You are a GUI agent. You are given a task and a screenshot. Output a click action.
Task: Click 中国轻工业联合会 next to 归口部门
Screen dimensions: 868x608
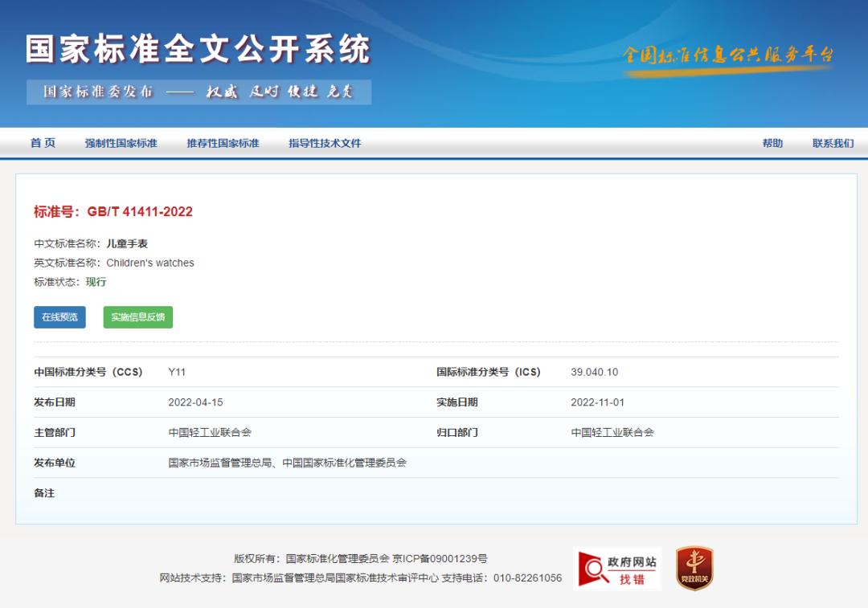point(612,432)
